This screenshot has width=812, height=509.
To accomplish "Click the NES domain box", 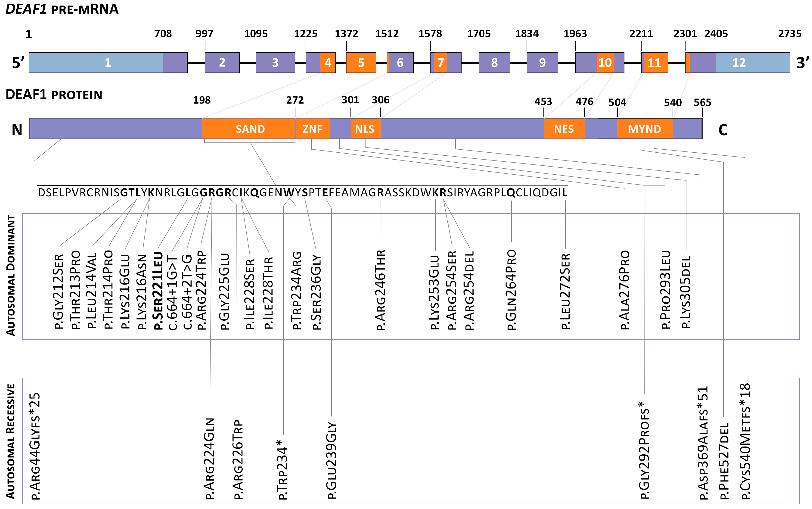I will (564, 129).
